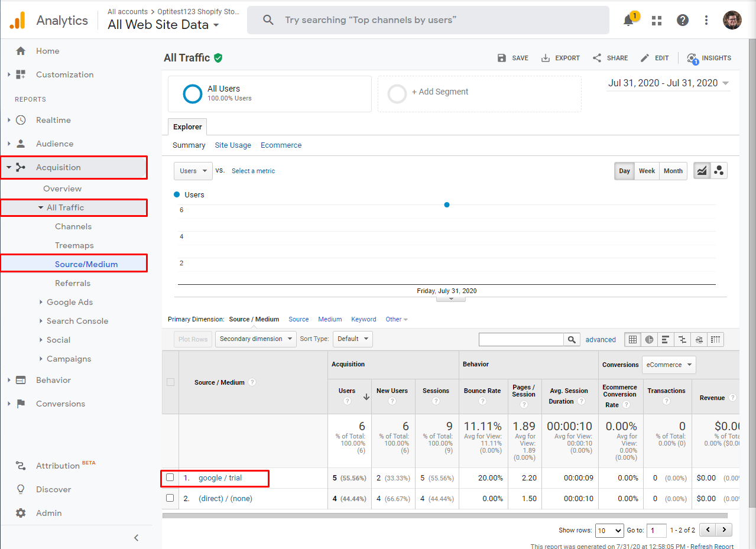Open the Help question mark icon

[683, 20]
